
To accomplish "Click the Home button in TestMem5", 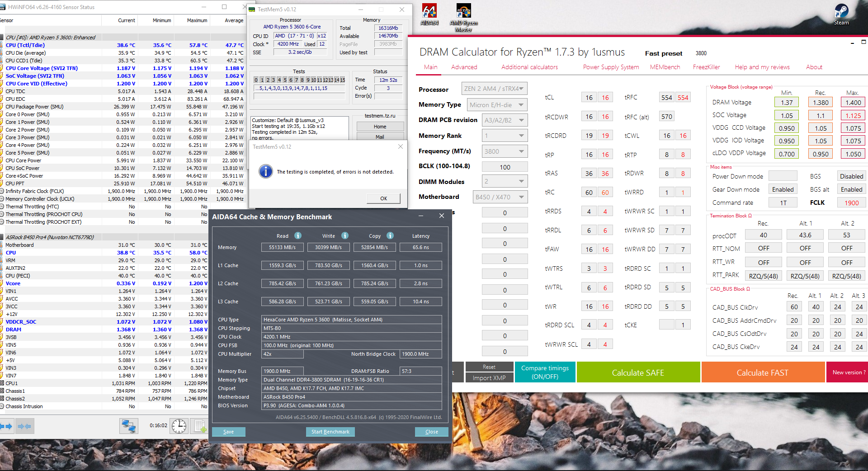I will click(x=380, y=127).
